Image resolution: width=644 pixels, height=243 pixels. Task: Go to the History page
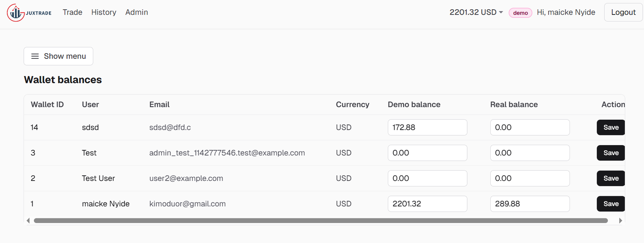point(103,12)
